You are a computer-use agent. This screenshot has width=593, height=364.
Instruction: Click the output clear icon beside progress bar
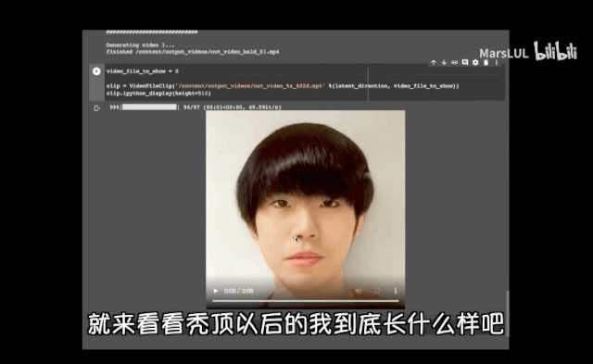[96, 108]
